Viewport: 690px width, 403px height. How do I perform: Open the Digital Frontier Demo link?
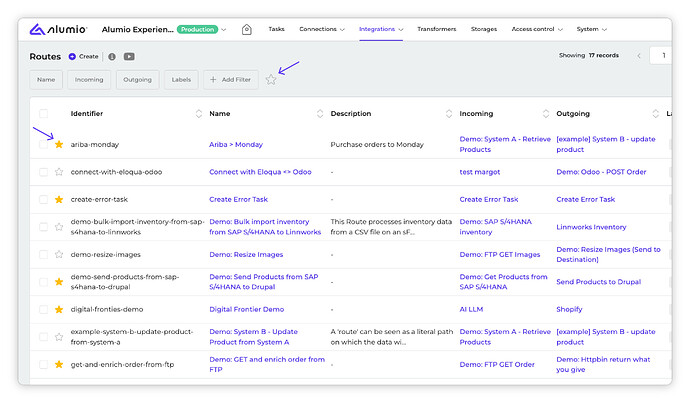tap(246, 309)
